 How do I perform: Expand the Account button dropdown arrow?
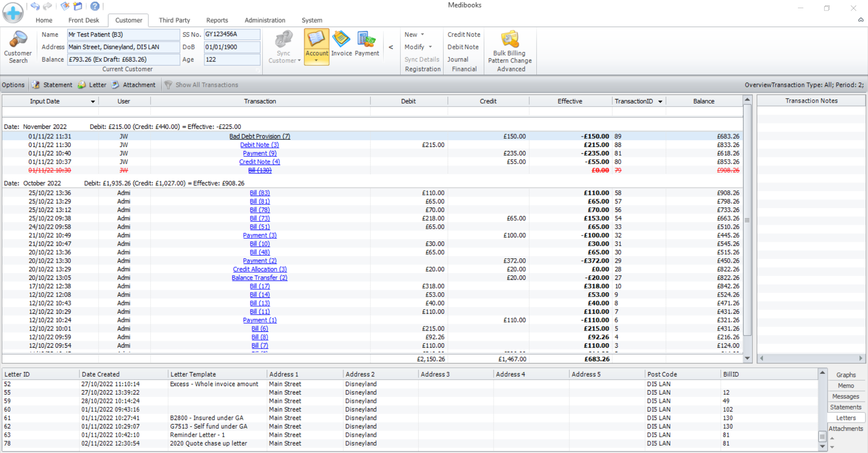316,61
